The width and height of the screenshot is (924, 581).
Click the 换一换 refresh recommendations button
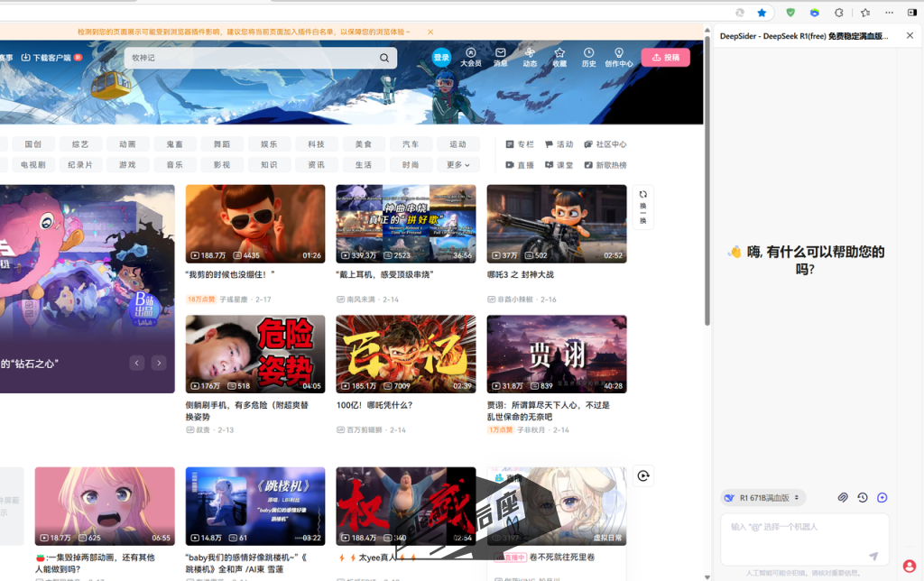point(642,207)
